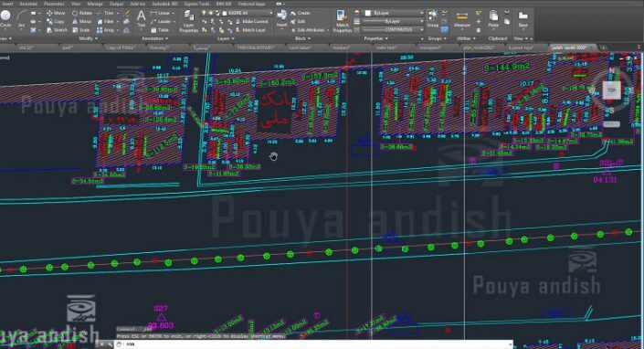The width and height of the screenshot is (644, 349).
Task: Click into the command line input
Action: coord(312,344)
